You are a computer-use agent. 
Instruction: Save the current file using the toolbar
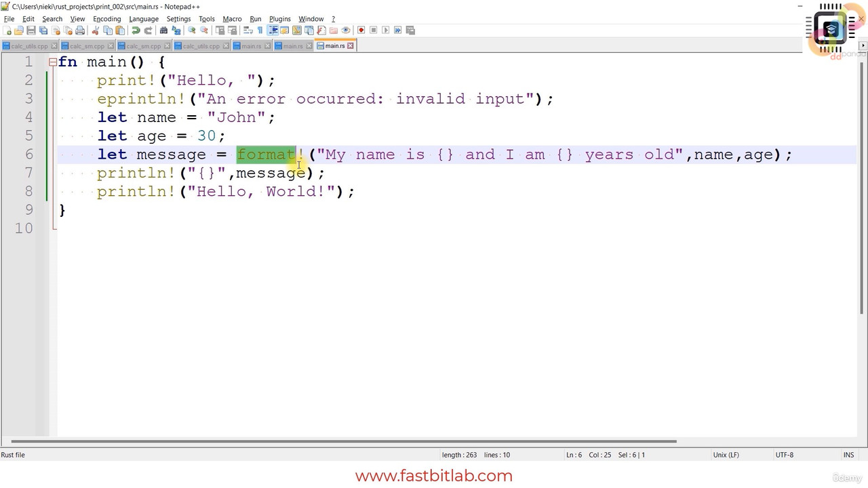(x=31, y=30)
